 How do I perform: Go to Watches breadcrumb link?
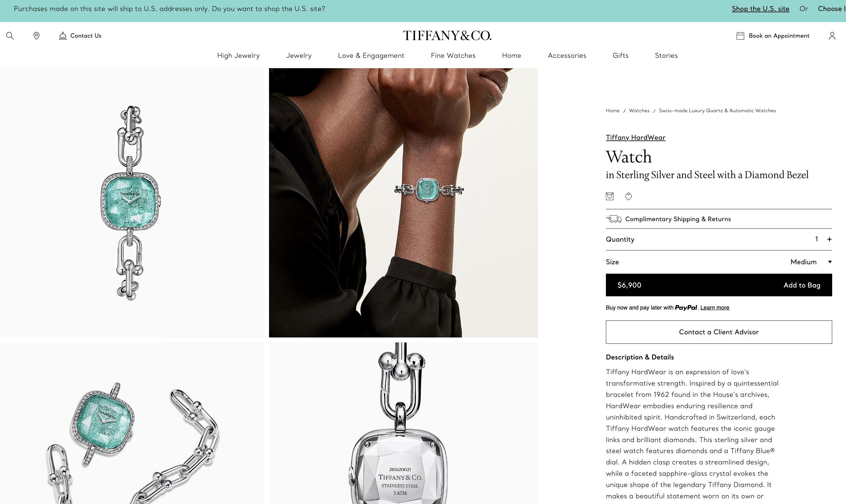click(x=639, y=111)
